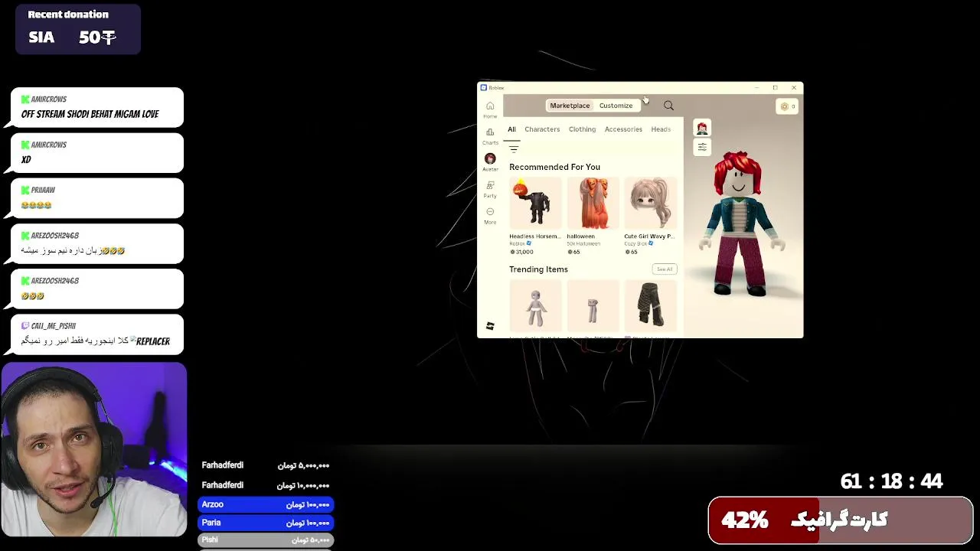980x551 pixels.
Task: Open the Robux balance icon
Action: (784, 106)
